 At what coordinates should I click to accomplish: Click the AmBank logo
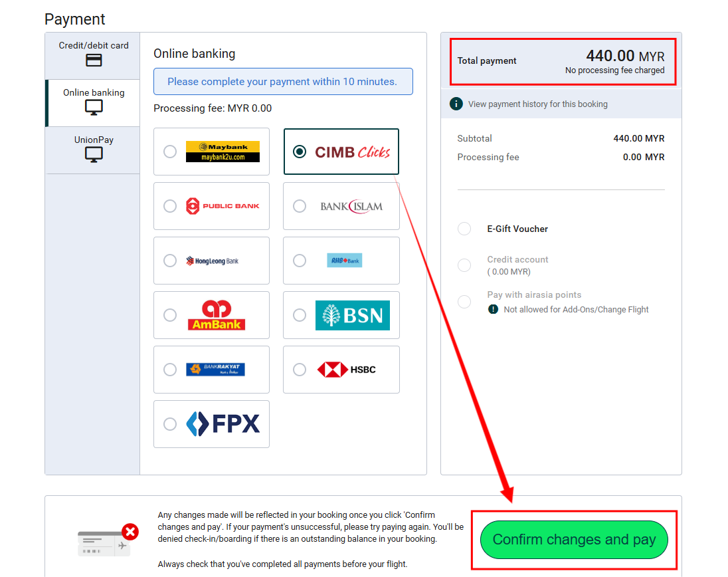[216, 315]
